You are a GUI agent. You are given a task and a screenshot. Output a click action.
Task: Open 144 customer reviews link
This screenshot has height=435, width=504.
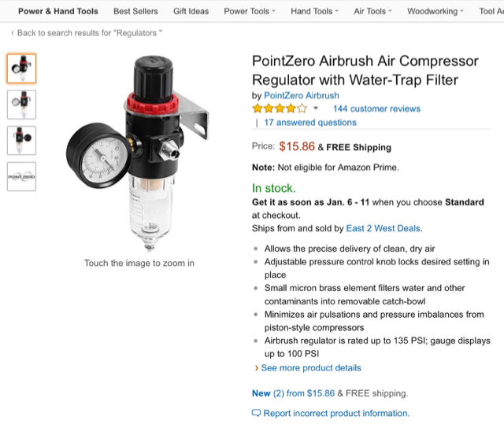pyautogui.click(x=376, y=109)
